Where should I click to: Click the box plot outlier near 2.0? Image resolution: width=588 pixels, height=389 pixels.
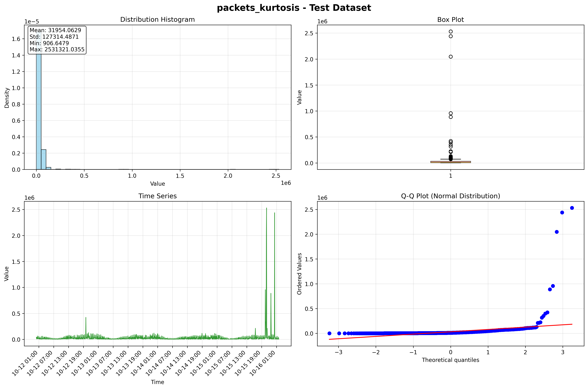coord(450,57)
